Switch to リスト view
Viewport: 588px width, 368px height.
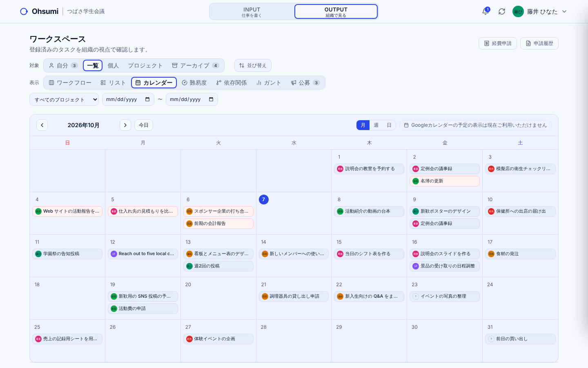coord(113,83)
